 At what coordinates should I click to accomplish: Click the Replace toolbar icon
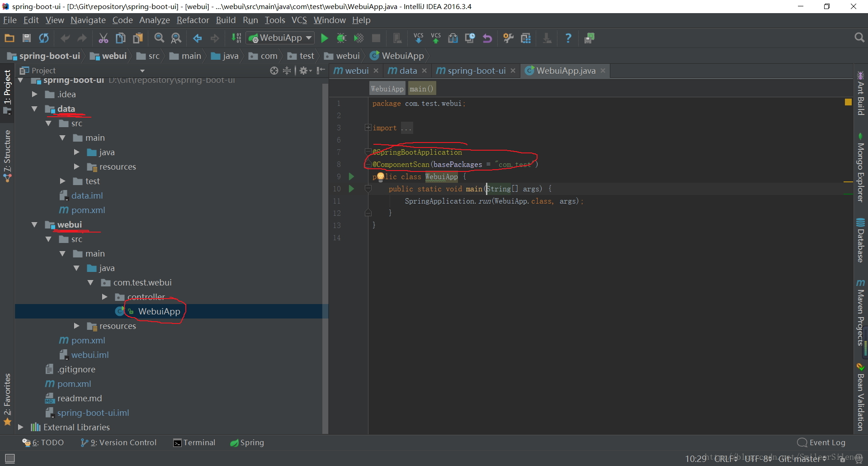tap(176, 38)
